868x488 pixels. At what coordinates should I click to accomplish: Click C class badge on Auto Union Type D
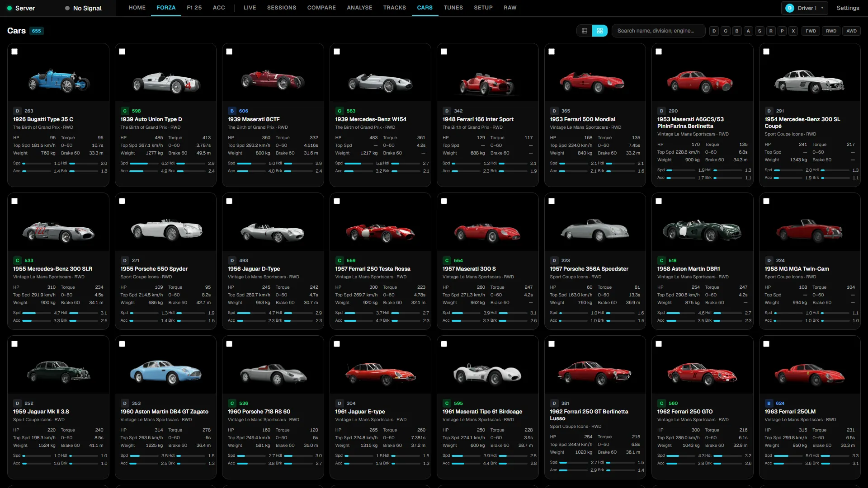[125, 111]
